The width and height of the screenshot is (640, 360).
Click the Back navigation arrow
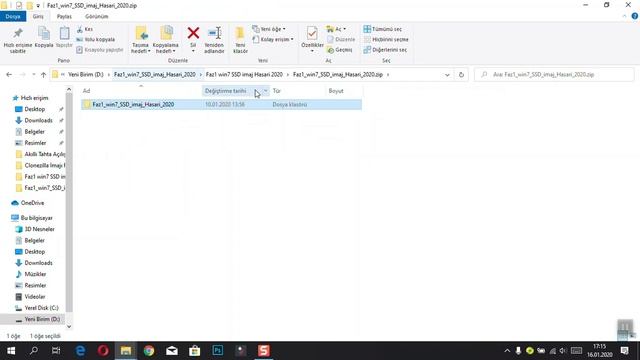click(9, 75)
